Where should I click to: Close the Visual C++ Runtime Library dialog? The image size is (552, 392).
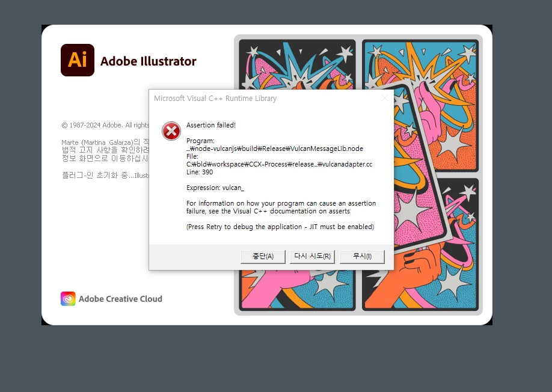click(x=385, y=98)
